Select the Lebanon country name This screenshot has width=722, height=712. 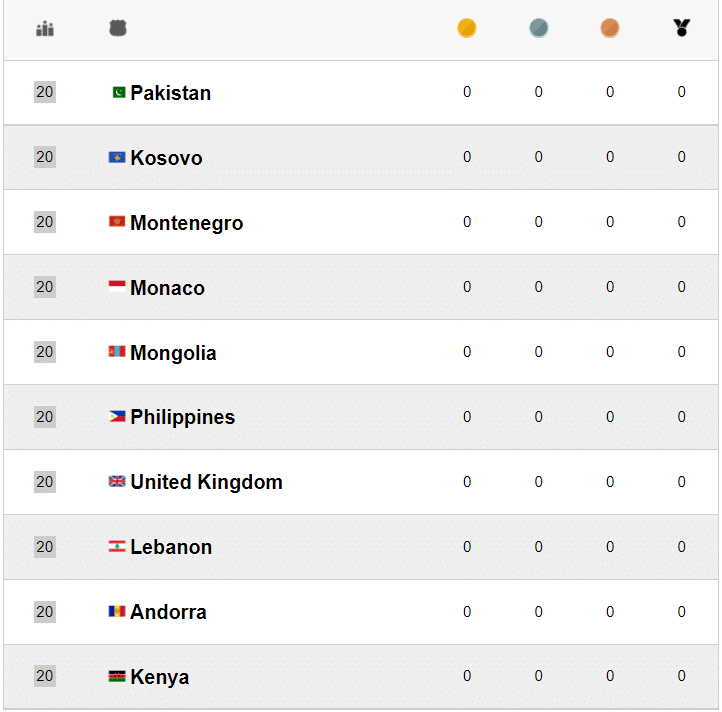tap(171, 547)
